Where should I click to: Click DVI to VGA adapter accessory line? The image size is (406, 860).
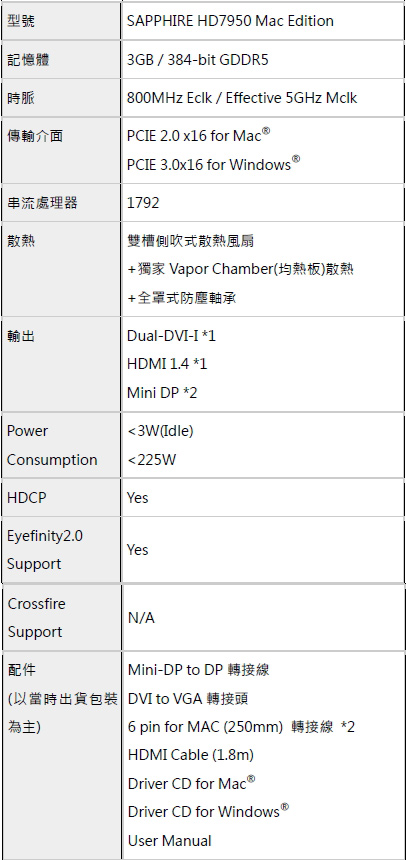tap(188, 699)
